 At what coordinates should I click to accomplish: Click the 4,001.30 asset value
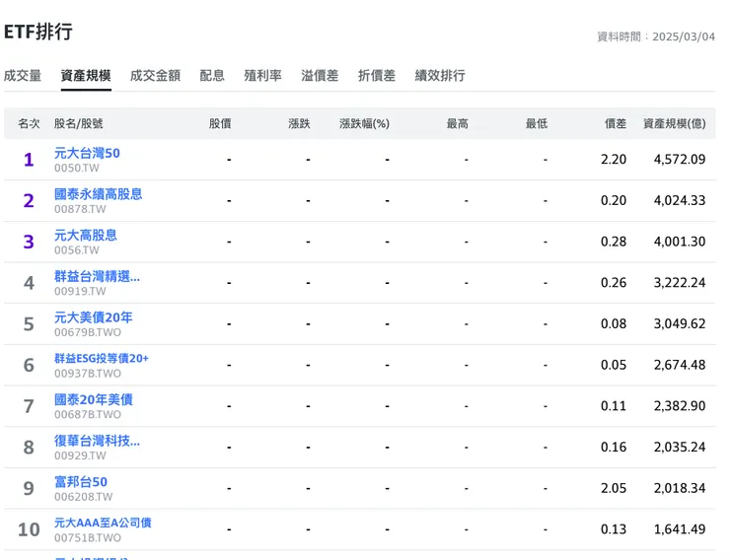[680, 242]
